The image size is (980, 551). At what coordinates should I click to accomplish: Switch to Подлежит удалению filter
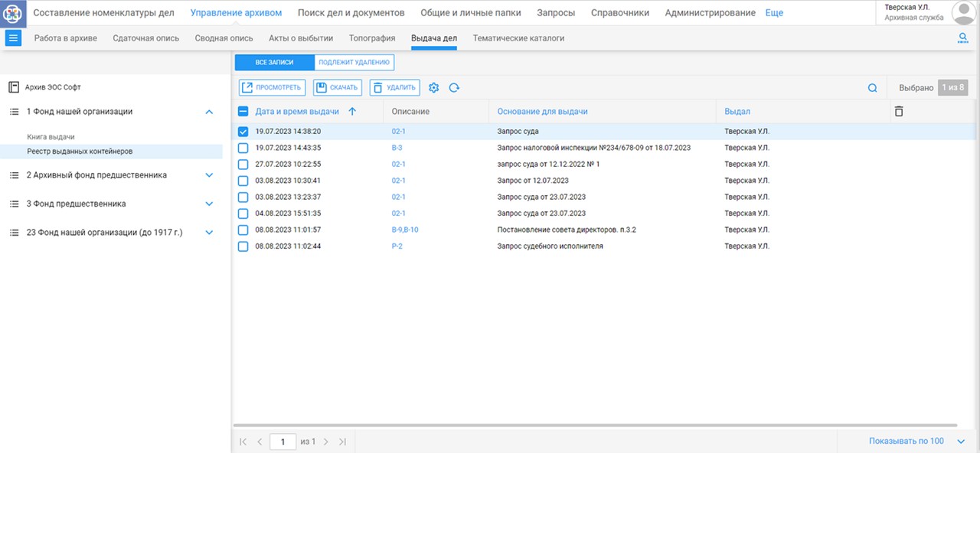354,62
